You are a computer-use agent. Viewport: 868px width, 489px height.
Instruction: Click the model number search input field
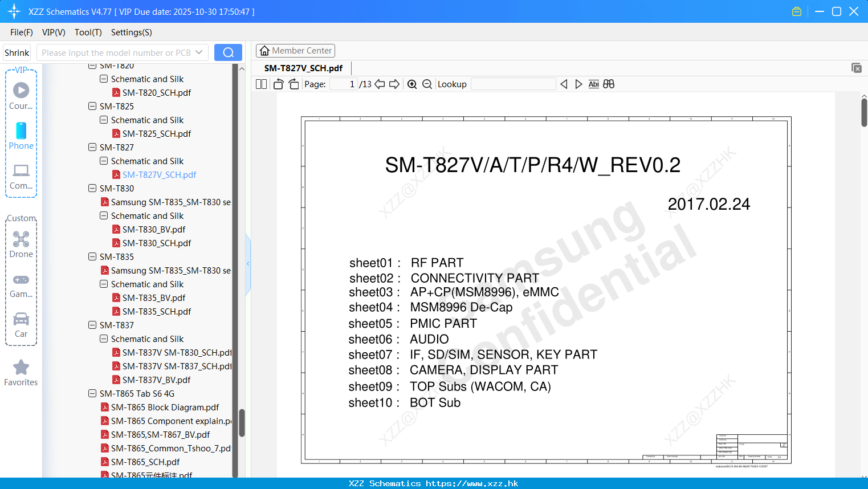(117, 52)
